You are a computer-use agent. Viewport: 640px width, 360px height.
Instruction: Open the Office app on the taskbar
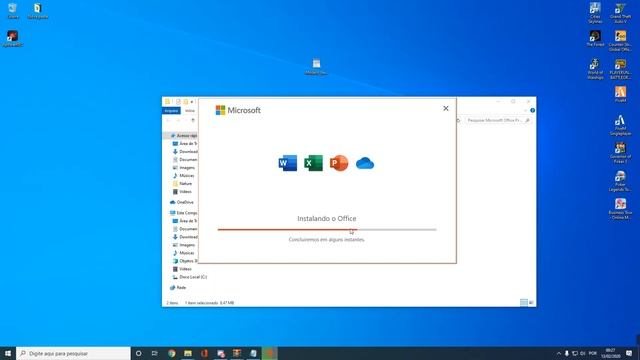click(x=204, y=353)
